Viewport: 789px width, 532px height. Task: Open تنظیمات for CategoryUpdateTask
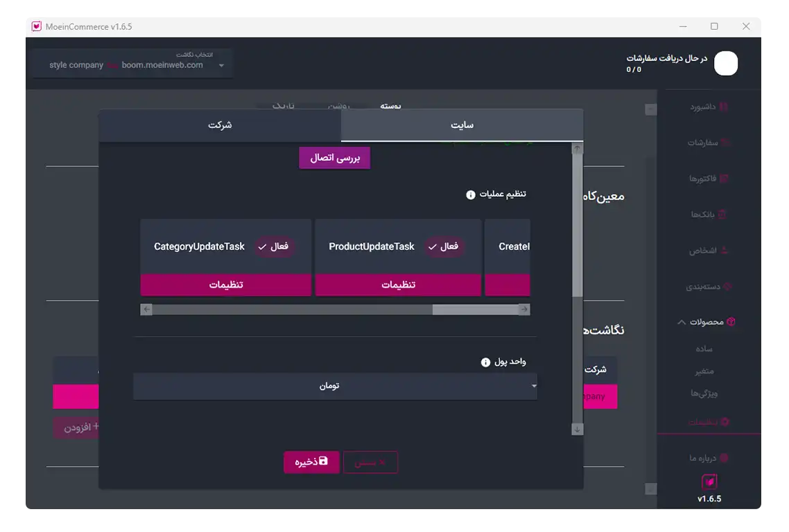(x=226, y=285)
